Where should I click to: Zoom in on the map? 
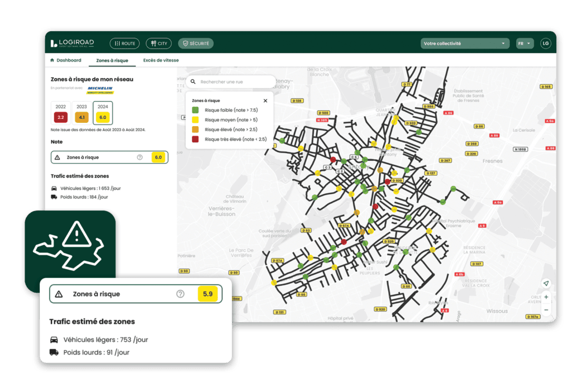[546, 297]
